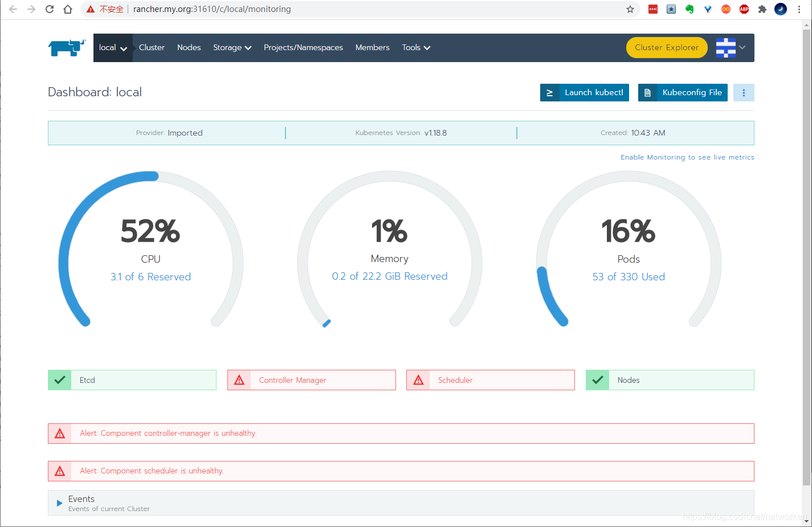Select the Etcd component status box
Screen dimensions: 812x527
point(132,380)
